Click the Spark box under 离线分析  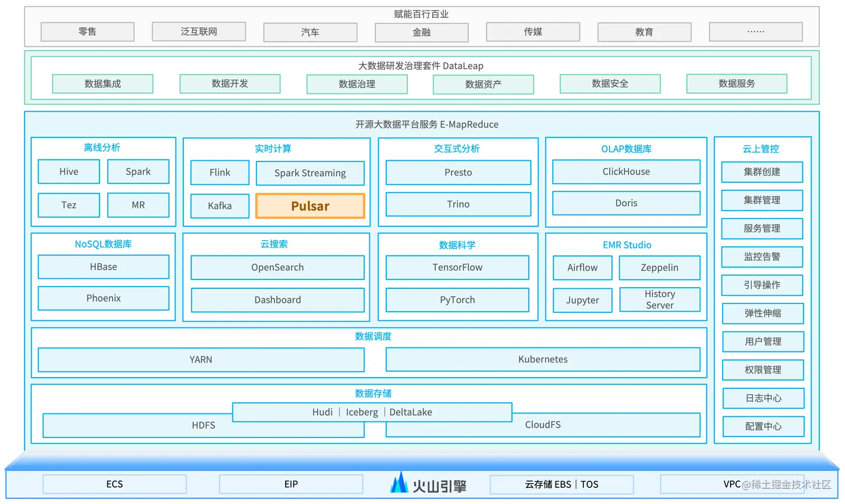[138, 172]
